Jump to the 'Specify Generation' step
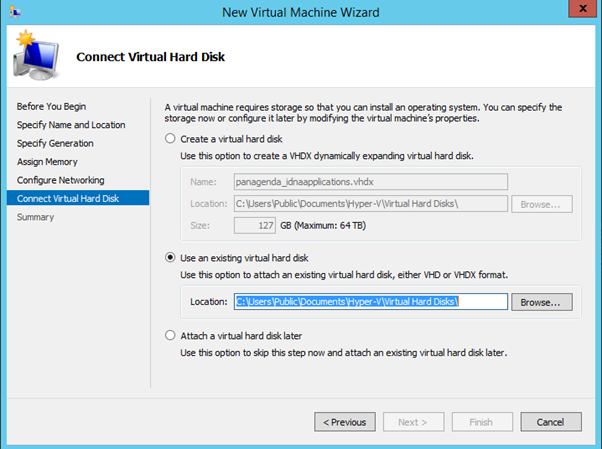The image size is (602, 449). pyautogui.click(x=55, y=143)
